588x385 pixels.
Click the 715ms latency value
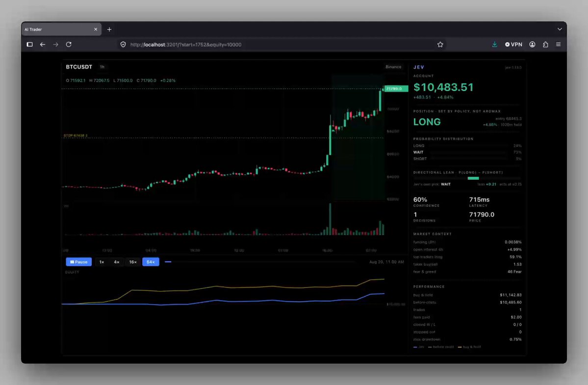479,200
